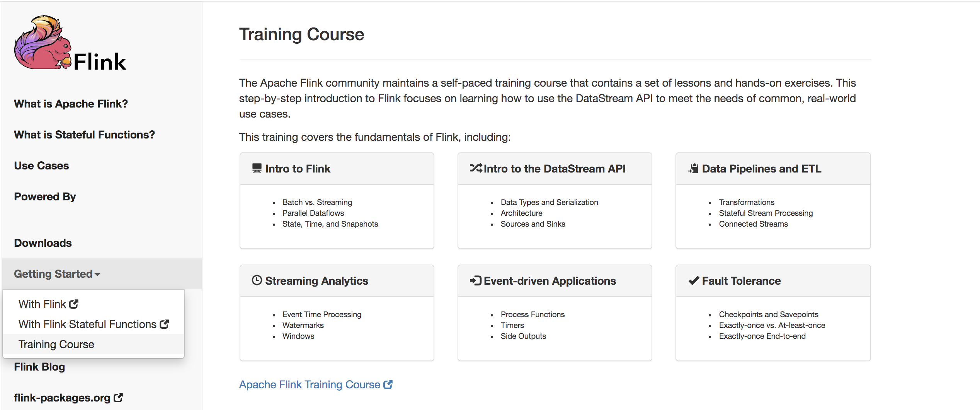Click external-link icon next to With Flink
This screenshot has width=980, height=410.
click(x=74, y=304)
